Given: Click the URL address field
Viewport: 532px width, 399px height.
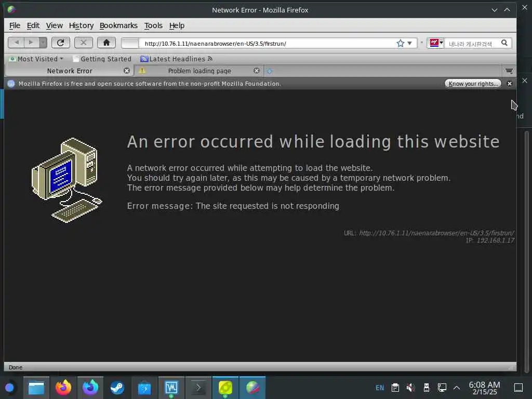Looking at the screenshot, I should pos(268,44).
